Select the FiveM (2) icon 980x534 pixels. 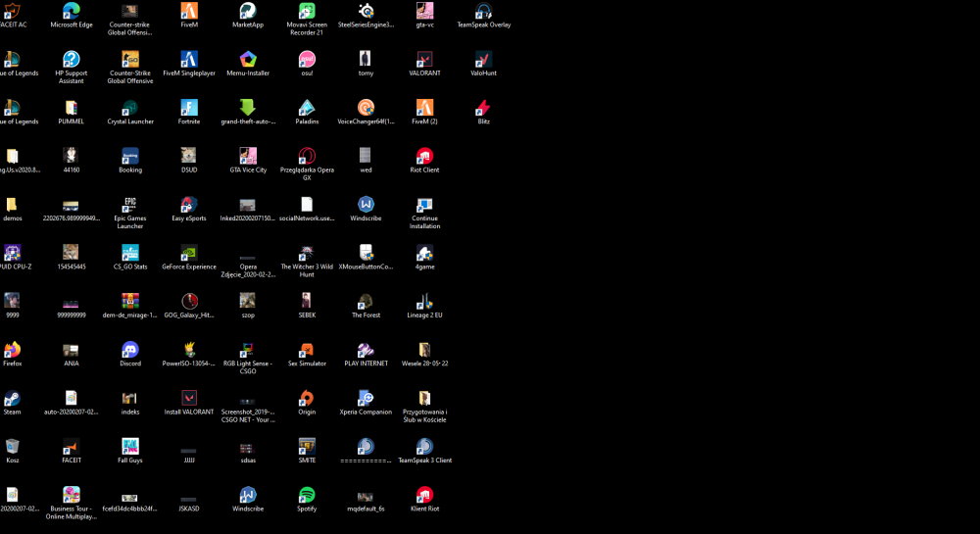[x=424, y=108]
